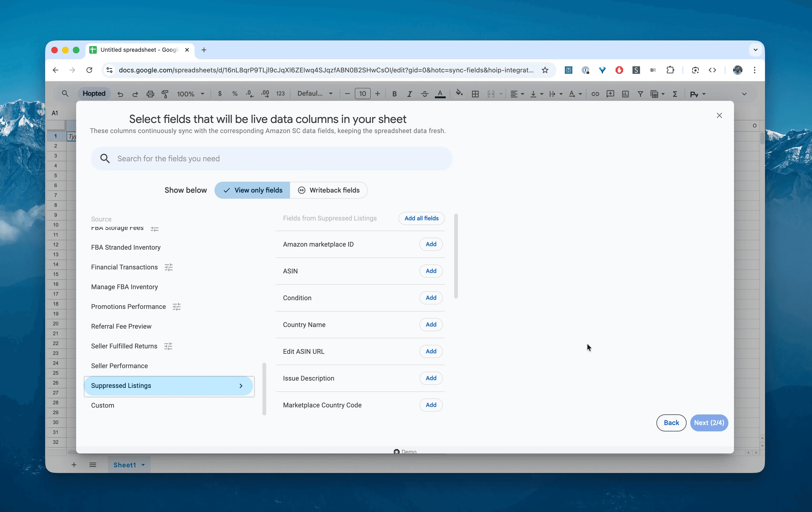
Task: Select the Manage FBA Inventory source
Action: [125, 287]
